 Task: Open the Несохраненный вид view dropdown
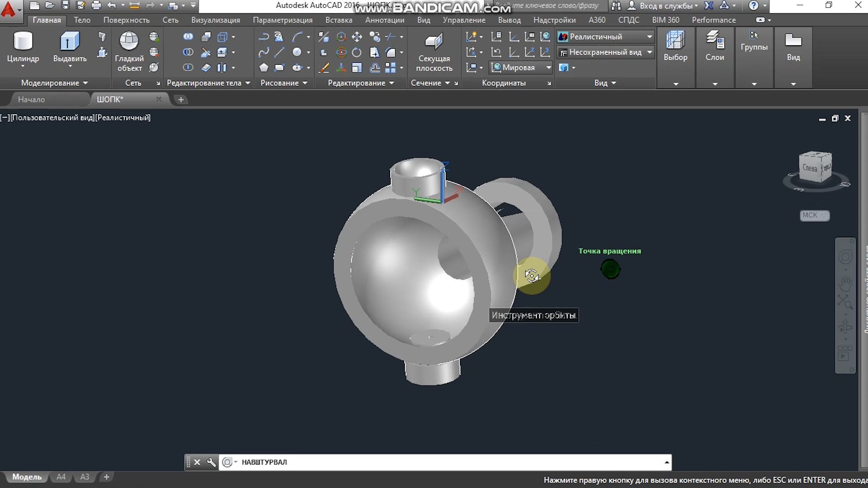tap(649, 52)
